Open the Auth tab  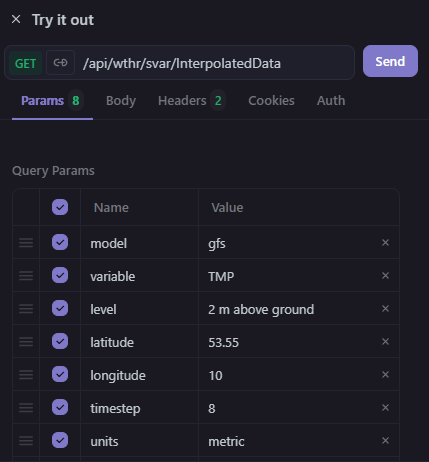point(331,101)
